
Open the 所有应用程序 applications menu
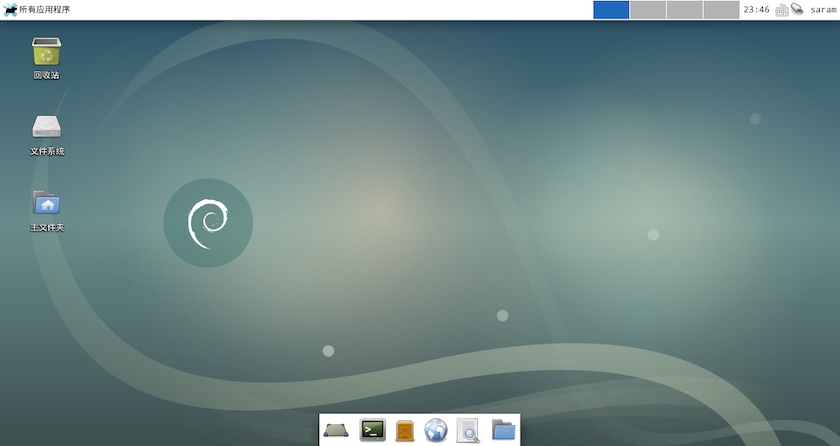coord(36,10)
